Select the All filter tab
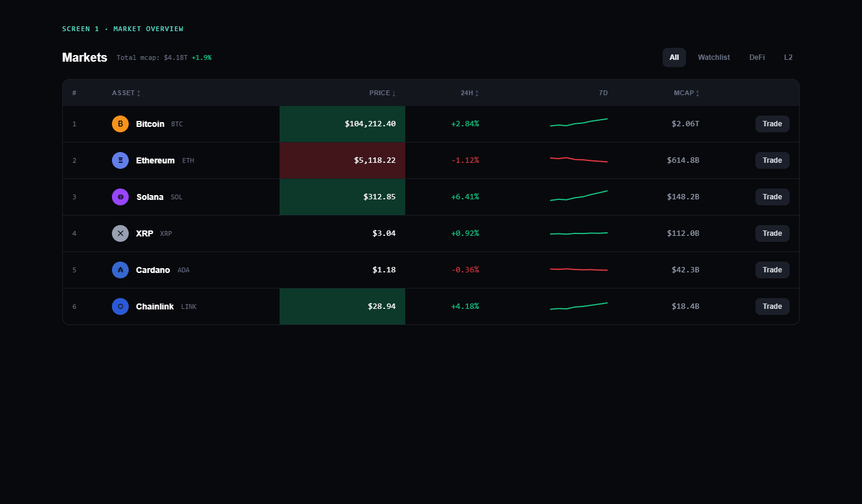Image resolution: width=862 pixels, height=504 pixels. pos(674,57)
